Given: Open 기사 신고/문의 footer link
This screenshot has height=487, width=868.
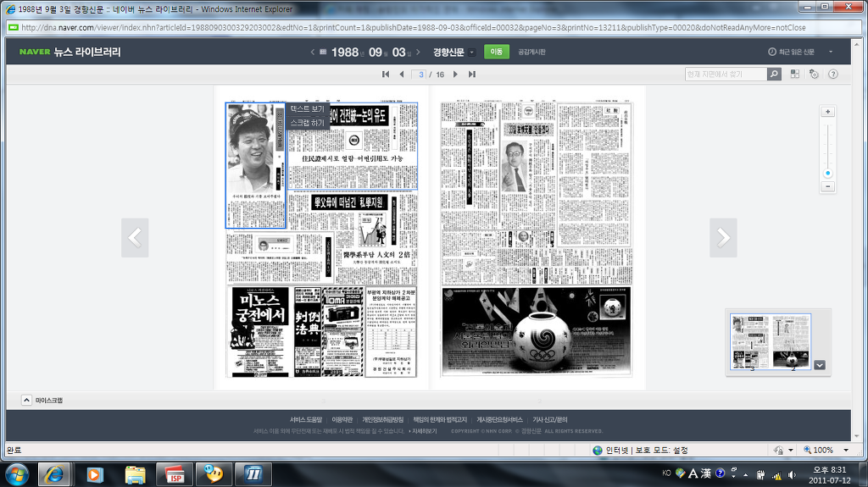Looking at the screenshot, I should pyautogui.click(x=549, y=419).
